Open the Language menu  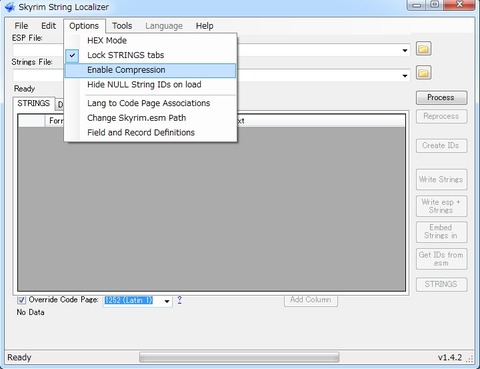point(164,26)
